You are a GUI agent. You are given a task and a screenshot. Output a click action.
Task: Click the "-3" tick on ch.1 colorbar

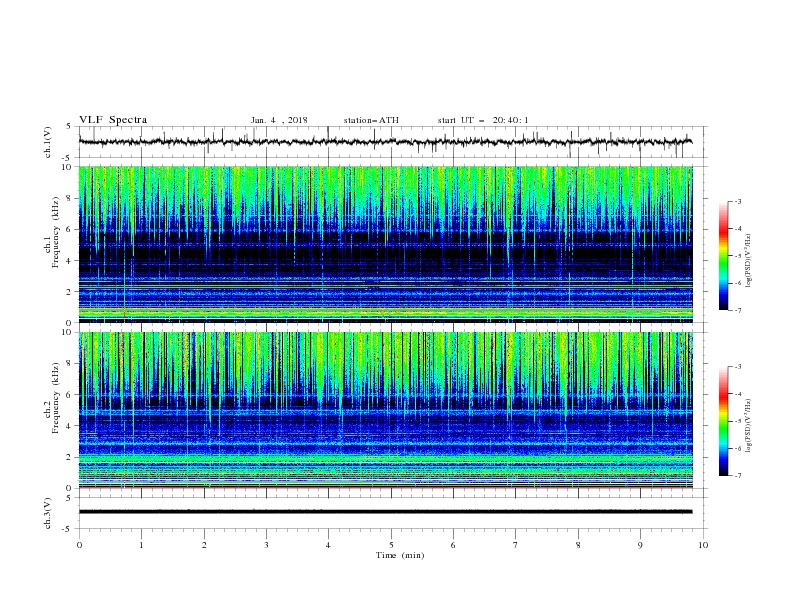pyautogui.click(x=737, y=201)
